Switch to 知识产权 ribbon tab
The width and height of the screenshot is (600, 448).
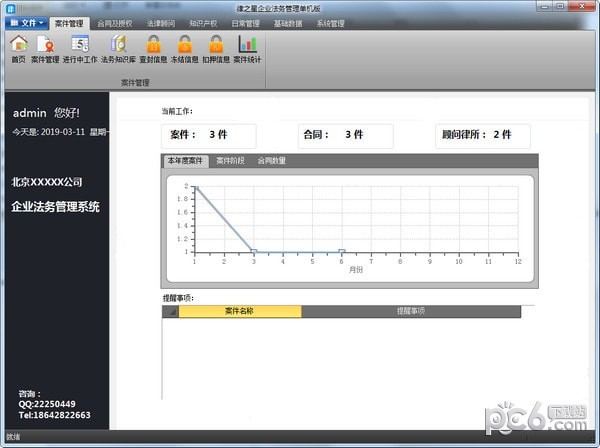(203, 23)
